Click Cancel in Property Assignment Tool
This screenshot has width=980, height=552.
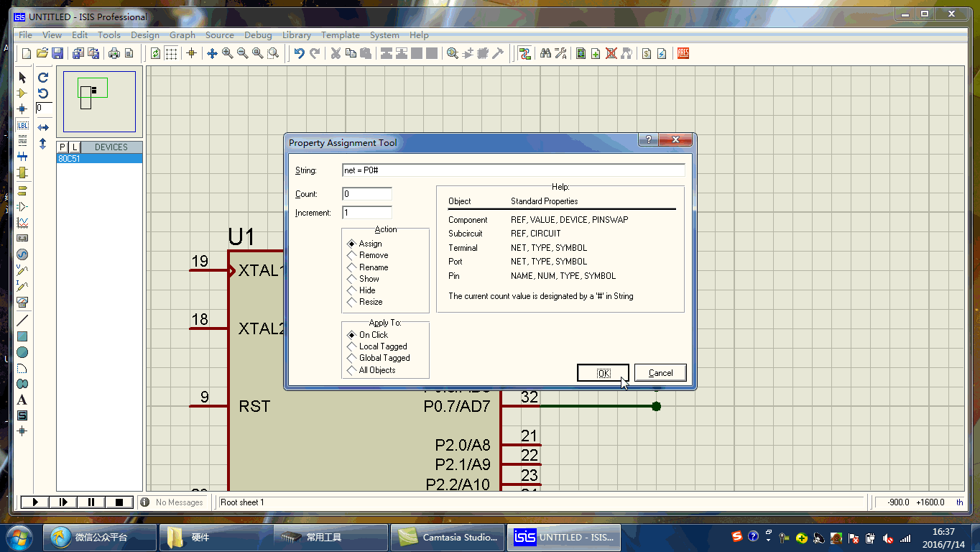(660, 373)
